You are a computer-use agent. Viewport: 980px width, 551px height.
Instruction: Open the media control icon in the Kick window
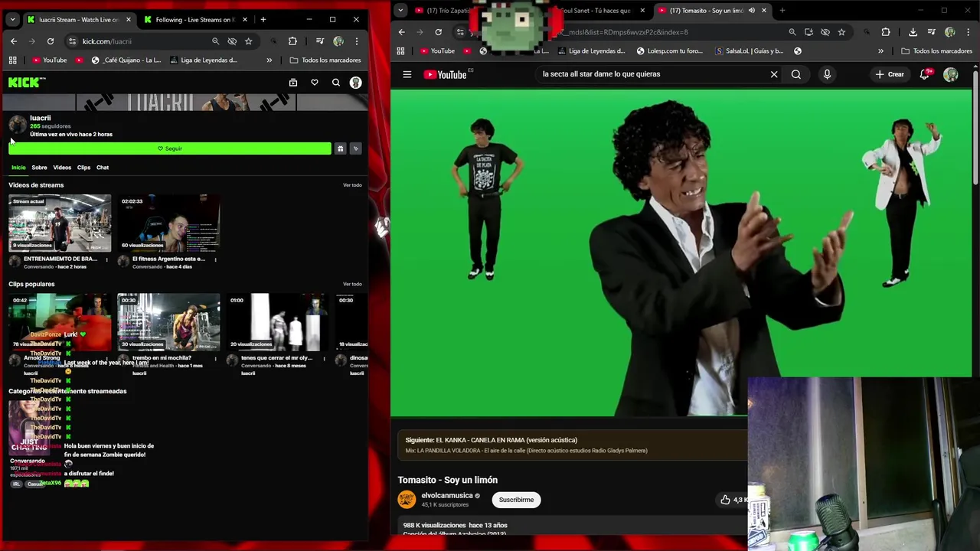click(320, 41)
